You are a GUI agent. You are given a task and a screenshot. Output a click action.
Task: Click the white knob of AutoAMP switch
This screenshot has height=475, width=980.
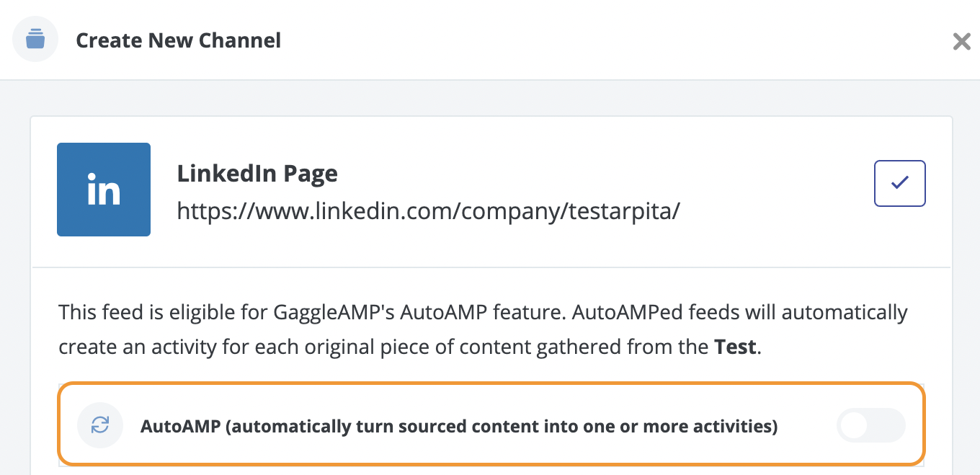click(855, 425)
